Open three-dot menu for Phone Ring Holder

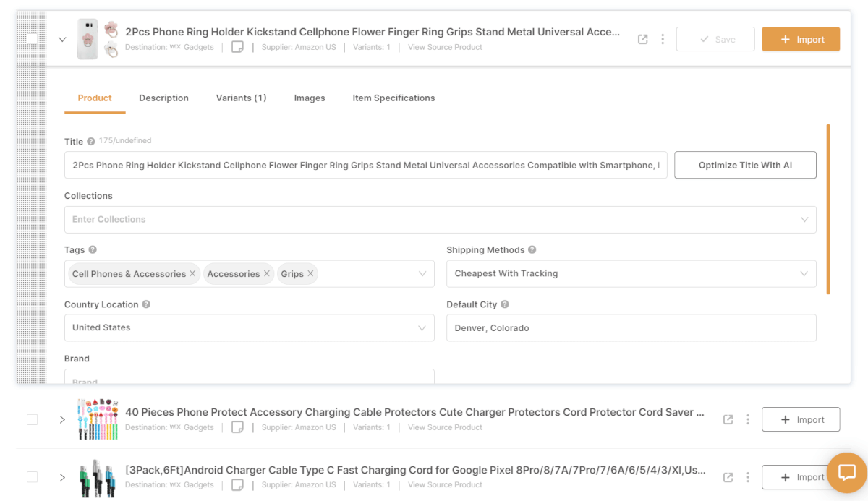(663, 40)
